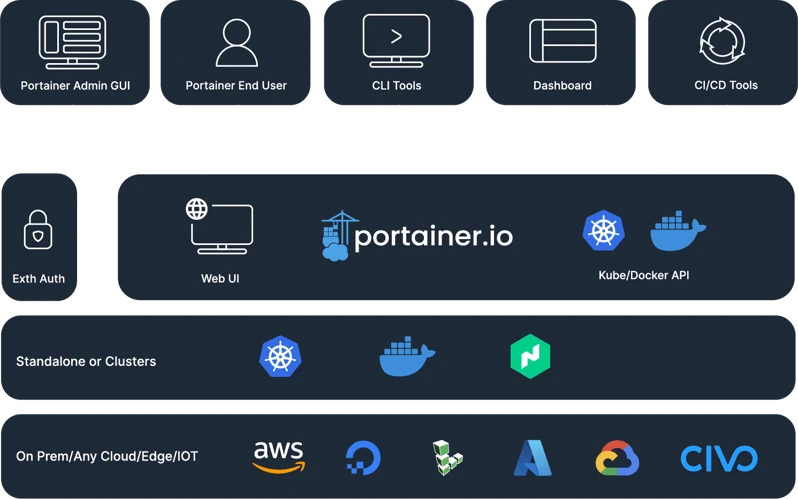This screenshot has height=499, width=798.
Task: Select the DigitalOcean logo
Action: [x=361, y=458]
